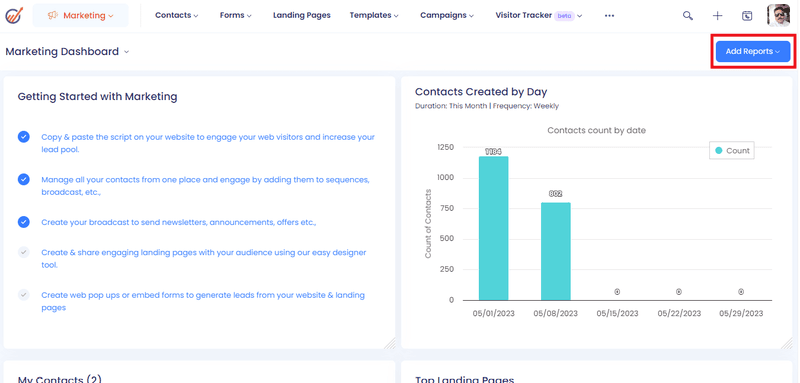This screenshot has width=800, height=383.
Task: Click 05/01/2023 axis label
Action: pos(493,313)
